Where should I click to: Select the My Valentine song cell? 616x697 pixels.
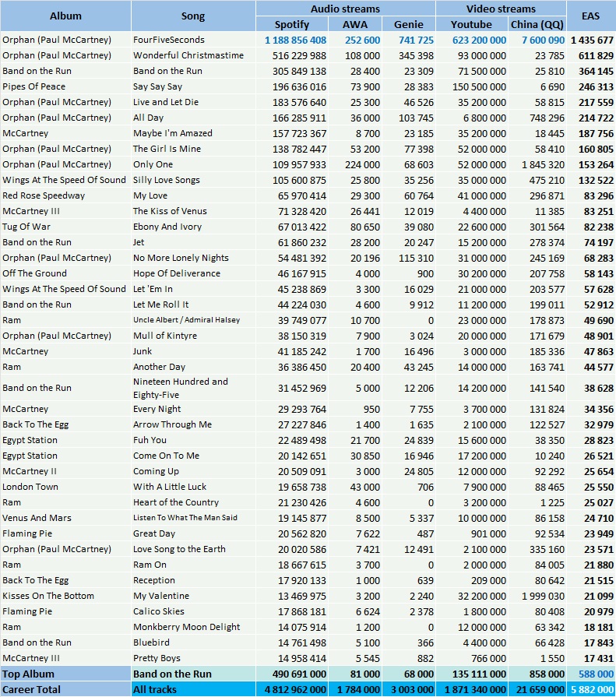pyautogui.click(x=193, y=595)
